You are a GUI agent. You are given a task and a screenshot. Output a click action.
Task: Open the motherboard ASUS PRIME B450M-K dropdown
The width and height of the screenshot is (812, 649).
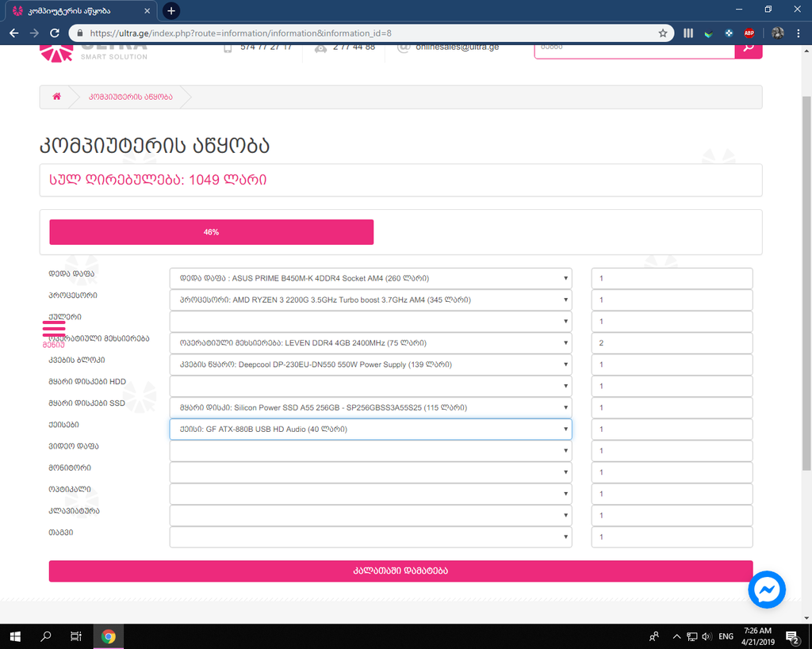point(371,278)
